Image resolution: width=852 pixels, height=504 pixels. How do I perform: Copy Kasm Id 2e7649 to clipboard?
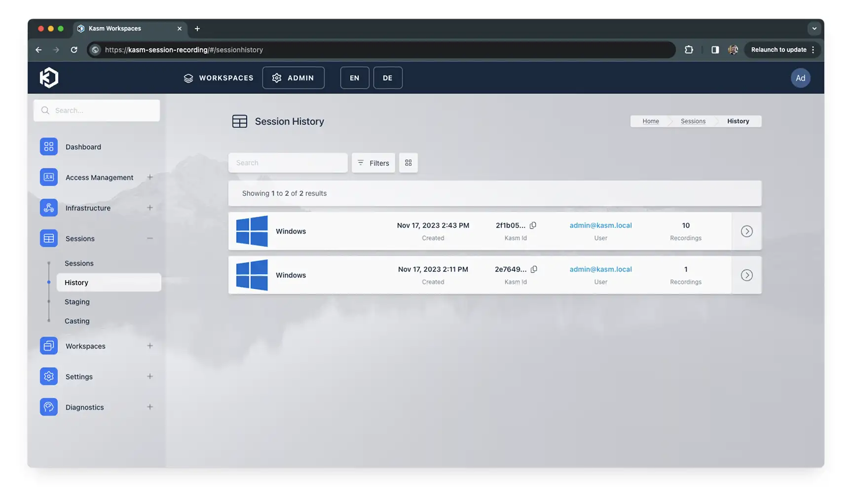[x=534, y=269]
